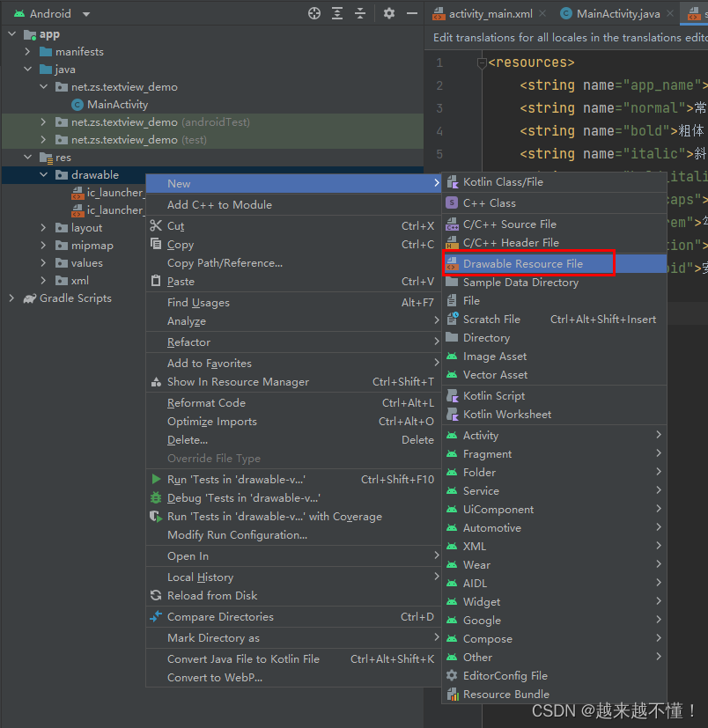The image size is (708, 728).
Task: Open the Refactor submenu
Action: [188, 342]
